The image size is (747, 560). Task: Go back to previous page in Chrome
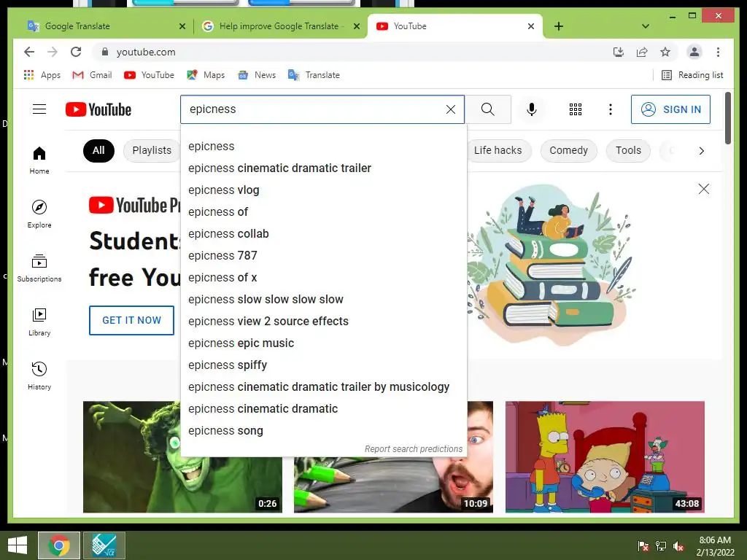(29, 52)
